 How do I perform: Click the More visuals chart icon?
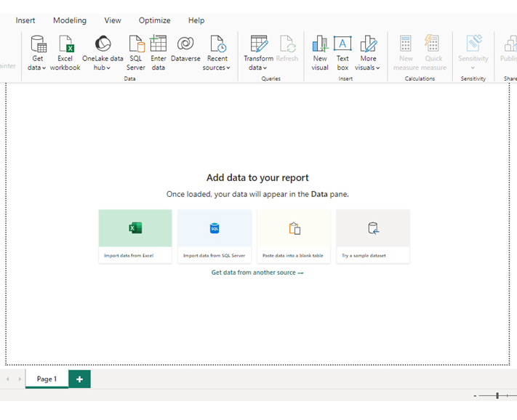368,44
